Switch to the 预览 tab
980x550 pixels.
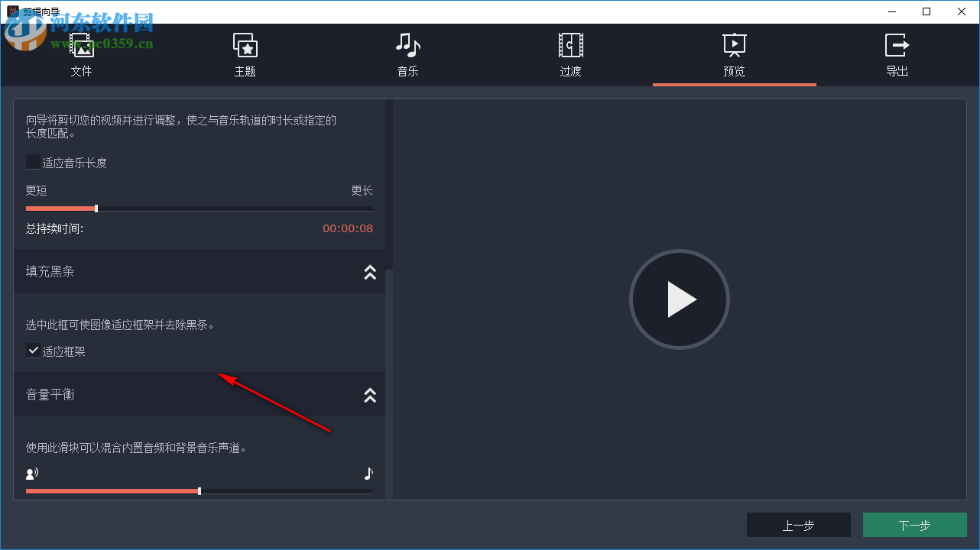(733, 56)
